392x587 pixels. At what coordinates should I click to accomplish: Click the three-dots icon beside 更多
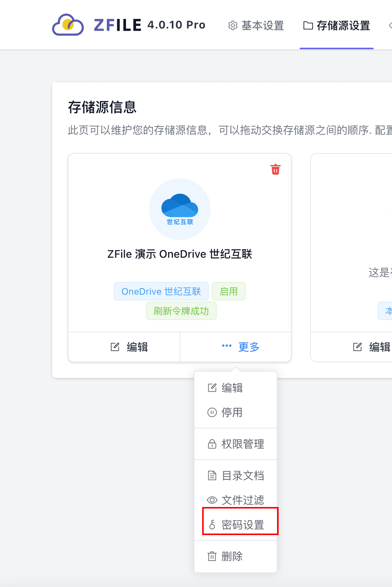(x=227, y=346)
